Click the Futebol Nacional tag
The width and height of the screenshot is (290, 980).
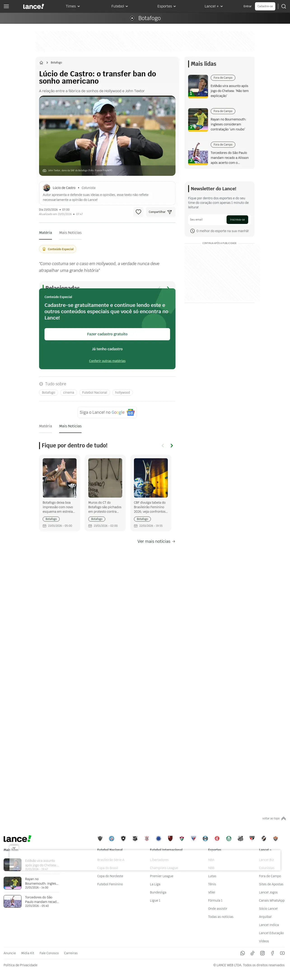[x=95, y=392]
